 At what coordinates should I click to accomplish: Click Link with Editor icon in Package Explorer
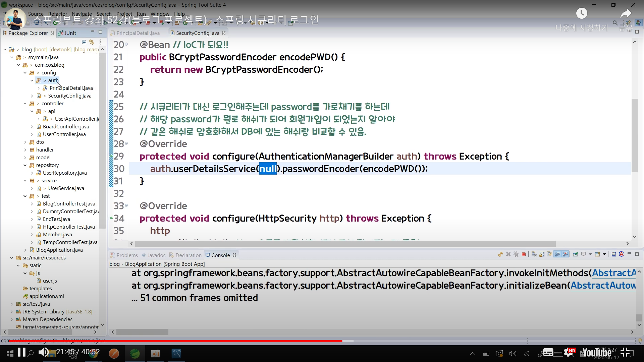92,42
